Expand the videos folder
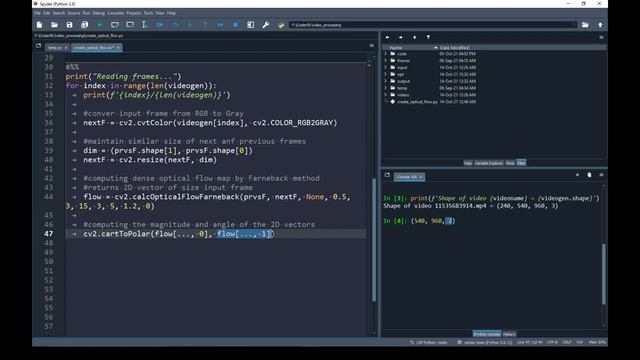The height and width of the screenshot is (360, 640). point(385,95)
